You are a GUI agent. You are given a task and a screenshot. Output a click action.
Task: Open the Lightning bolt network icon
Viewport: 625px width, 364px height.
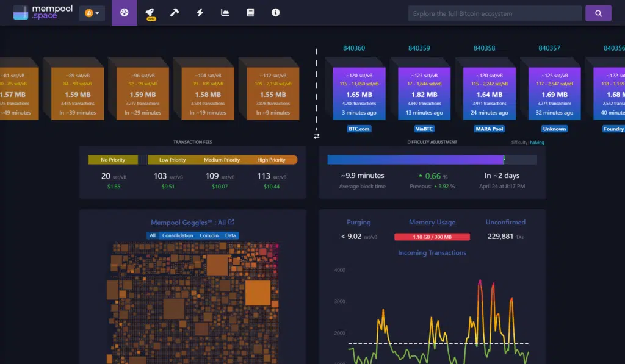tap(200, 13)
